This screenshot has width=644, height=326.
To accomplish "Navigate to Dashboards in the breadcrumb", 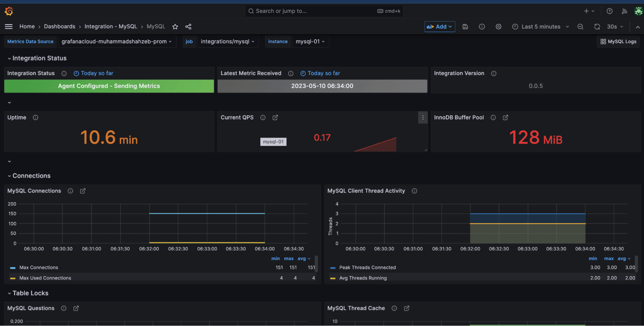I will point(60,26).
